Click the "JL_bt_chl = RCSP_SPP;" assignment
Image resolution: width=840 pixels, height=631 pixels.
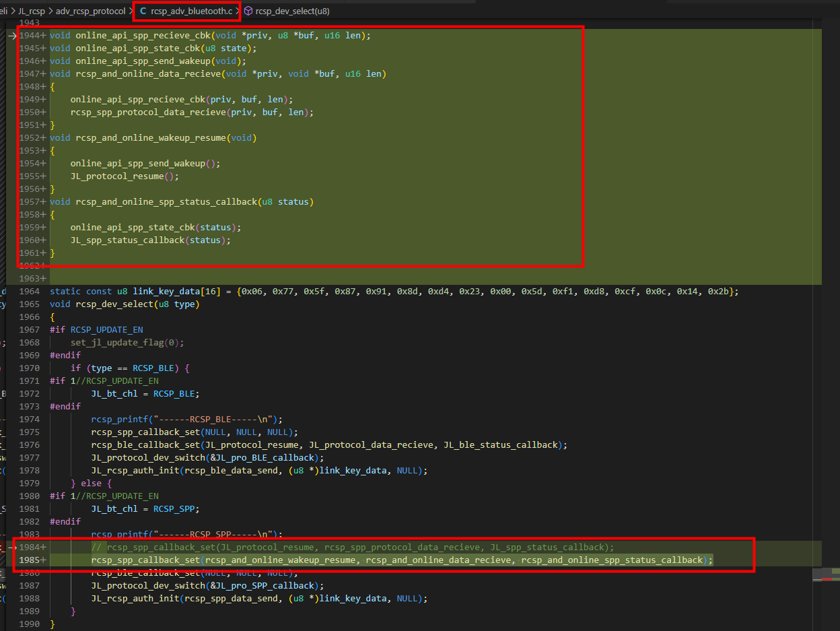[x=146, y=508]
